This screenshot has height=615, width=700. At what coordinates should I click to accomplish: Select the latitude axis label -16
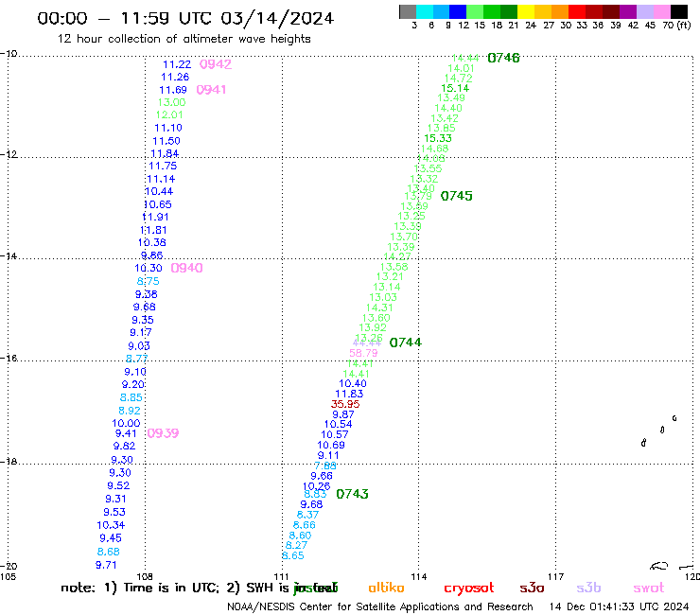9,359
